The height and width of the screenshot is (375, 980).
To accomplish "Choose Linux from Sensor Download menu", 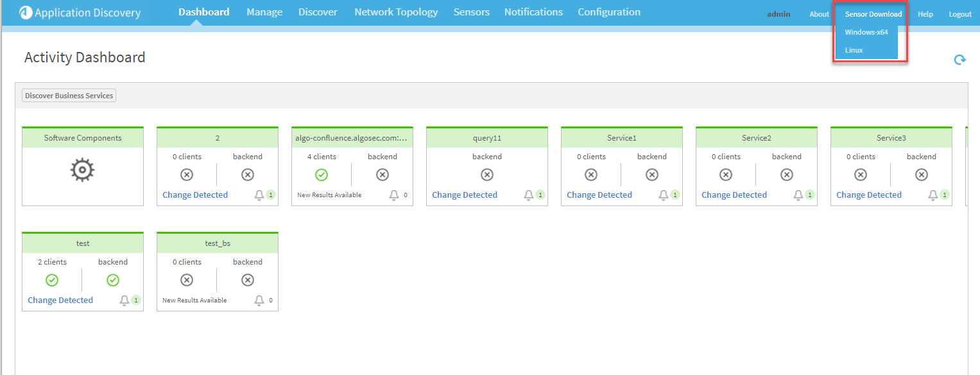I will (x=854, y=50).
